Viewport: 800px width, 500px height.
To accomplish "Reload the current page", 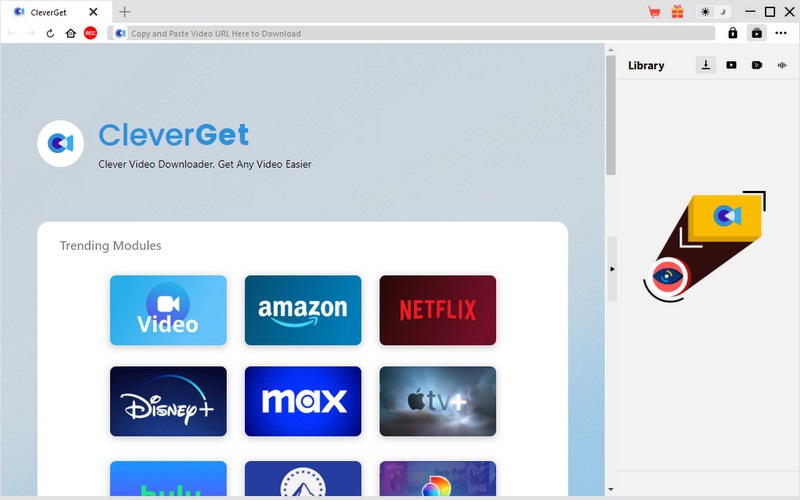I will click(x=50, y=33).
